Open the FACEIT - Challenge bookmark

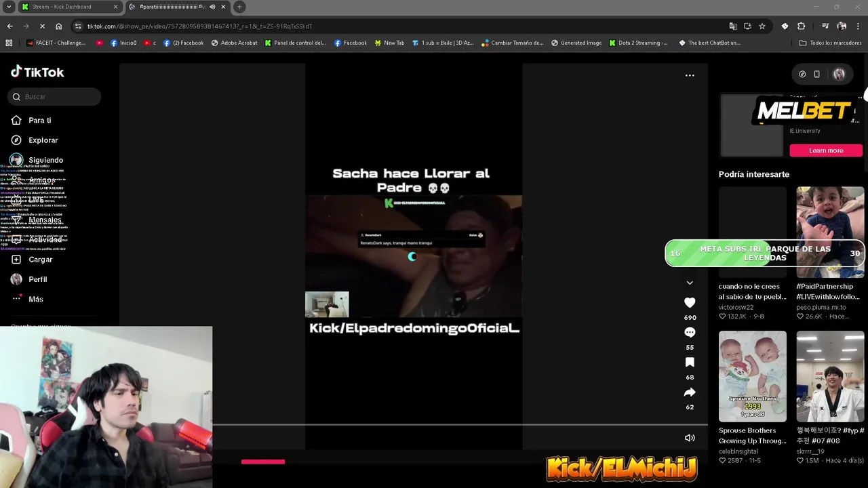coord(56,43)
